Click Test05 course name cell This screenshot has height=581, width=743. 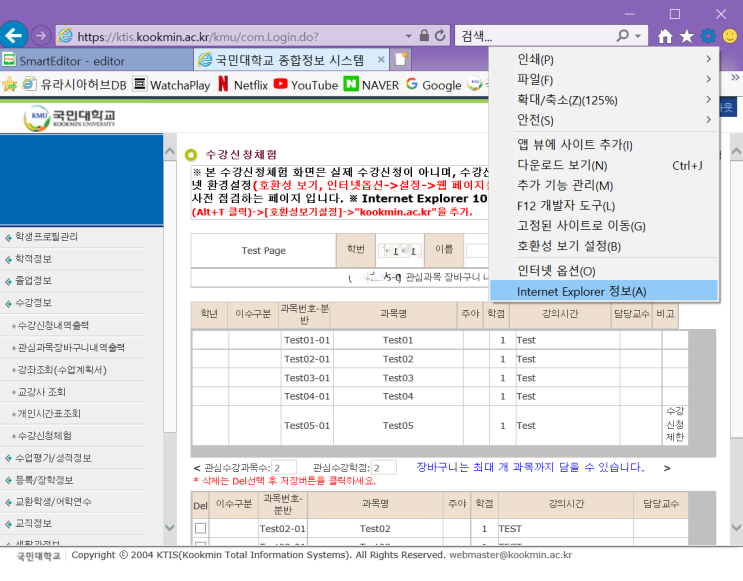click(398, 426)
